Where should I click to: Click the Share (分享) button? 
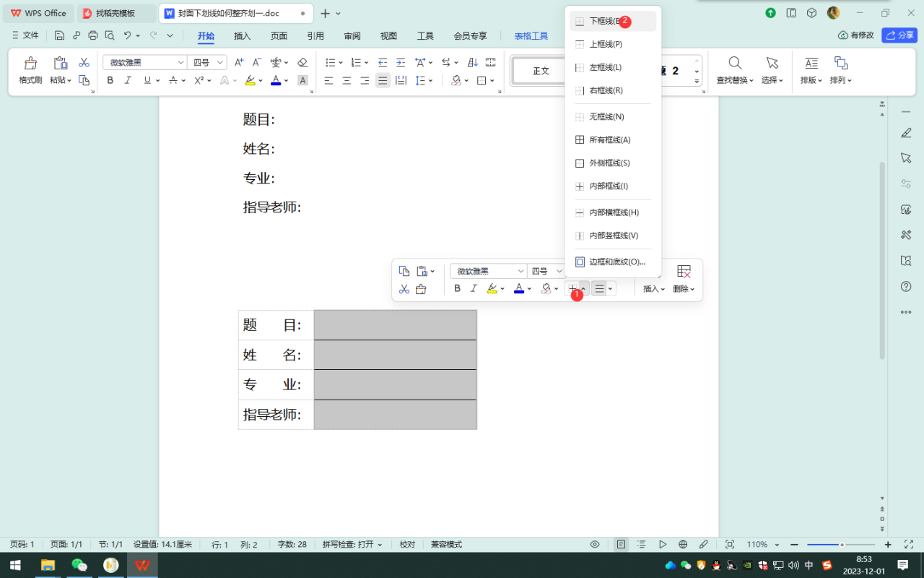899,35
